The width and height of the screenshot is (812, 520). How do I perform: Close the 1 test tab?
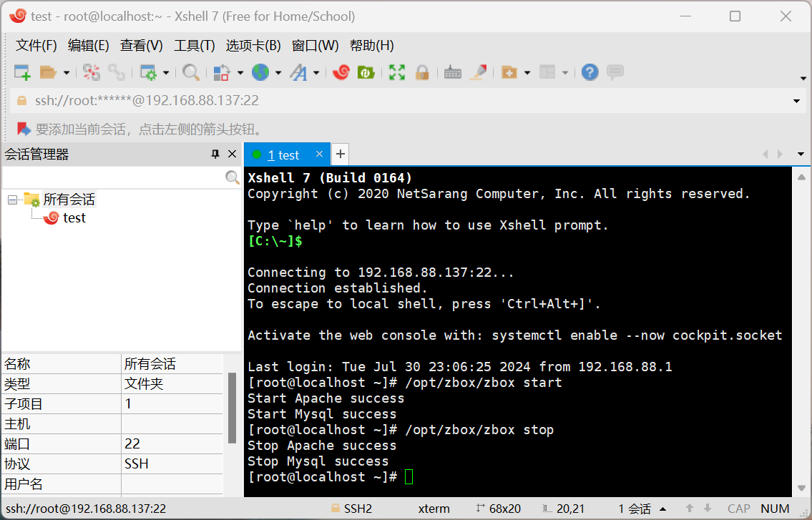point(319,154)
